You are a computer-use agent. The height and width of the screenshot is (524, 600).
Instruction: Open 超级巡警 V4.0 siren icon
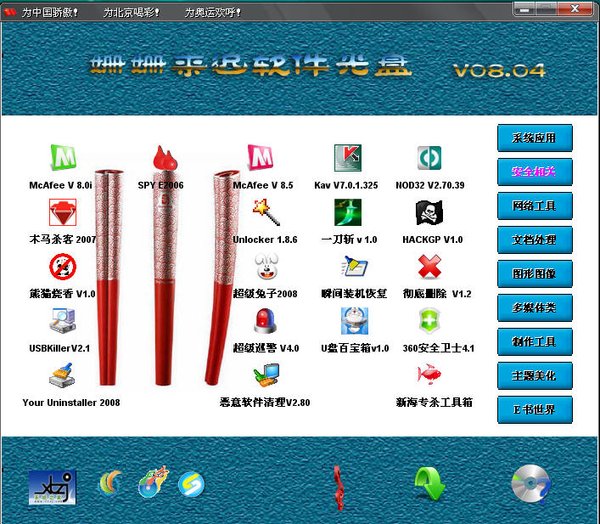click(266, 321)
